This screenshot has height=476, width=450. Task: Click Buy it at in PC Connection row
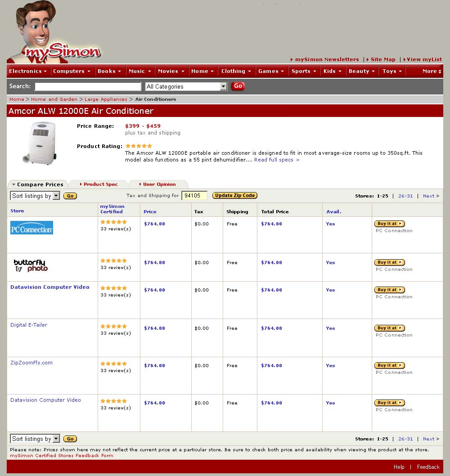(x=390, y=224)
